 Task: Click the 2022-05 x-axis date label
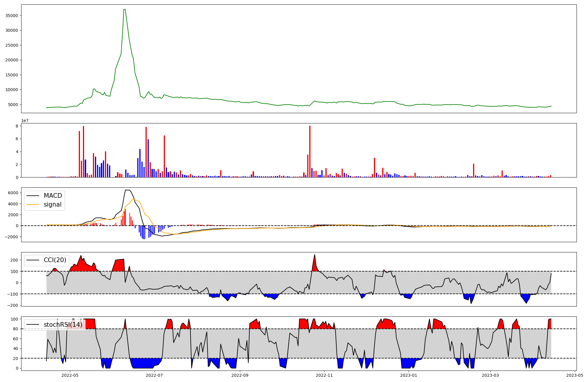pos(70,375)
